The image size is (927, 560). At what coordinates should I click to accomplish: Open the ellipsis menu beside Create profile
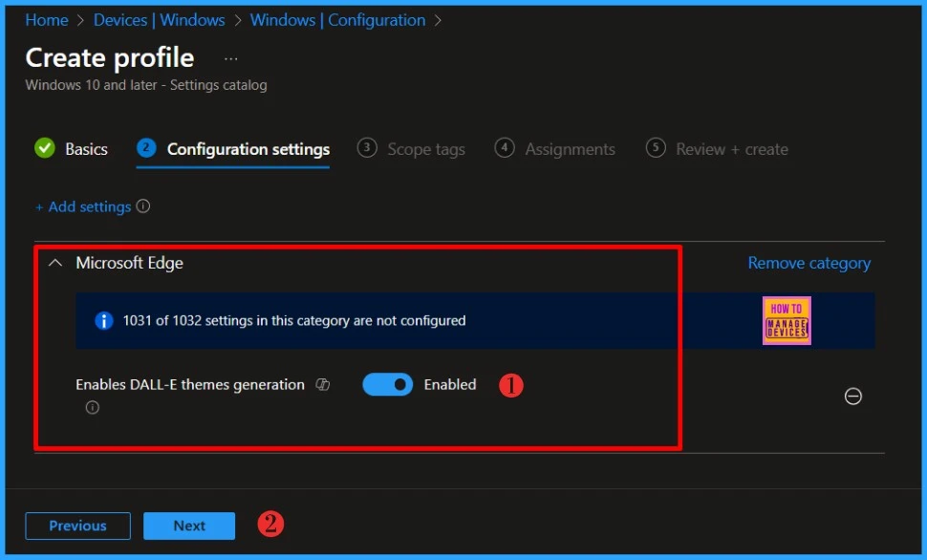click(x=231, y=58)
